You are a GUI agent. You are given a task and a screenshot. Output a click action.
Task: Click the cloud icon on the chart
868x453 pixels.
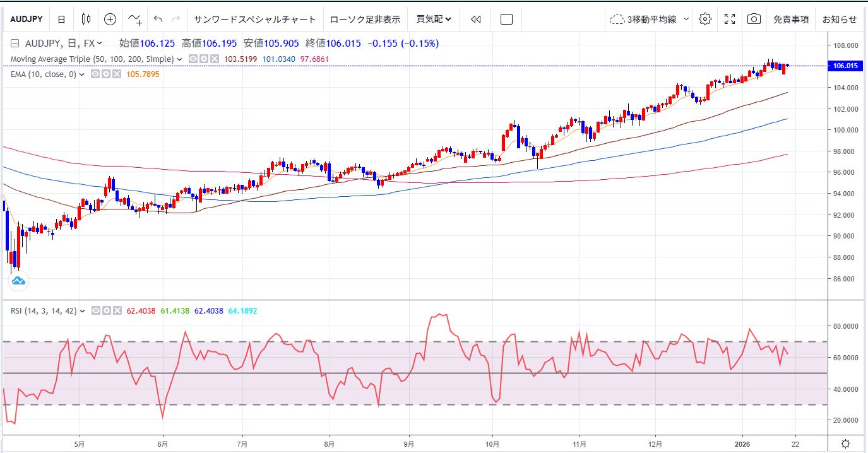(x=18, y=279)
